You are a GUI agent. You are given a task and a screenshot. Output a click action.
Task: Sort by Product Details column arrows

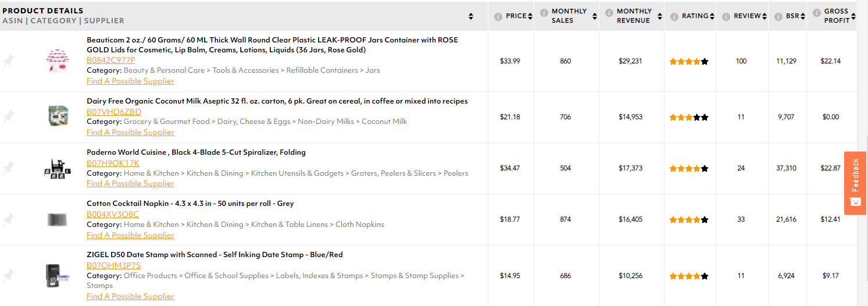point(471,16)
